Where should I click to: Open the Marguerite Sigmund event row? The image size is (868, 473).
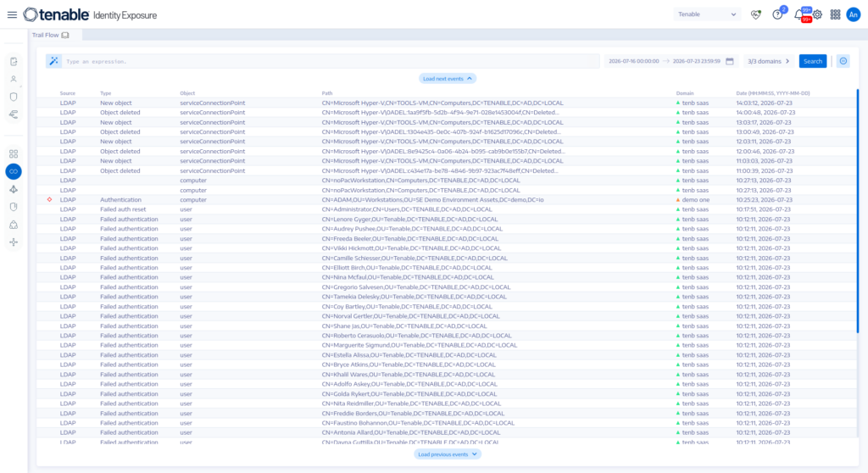446,345
